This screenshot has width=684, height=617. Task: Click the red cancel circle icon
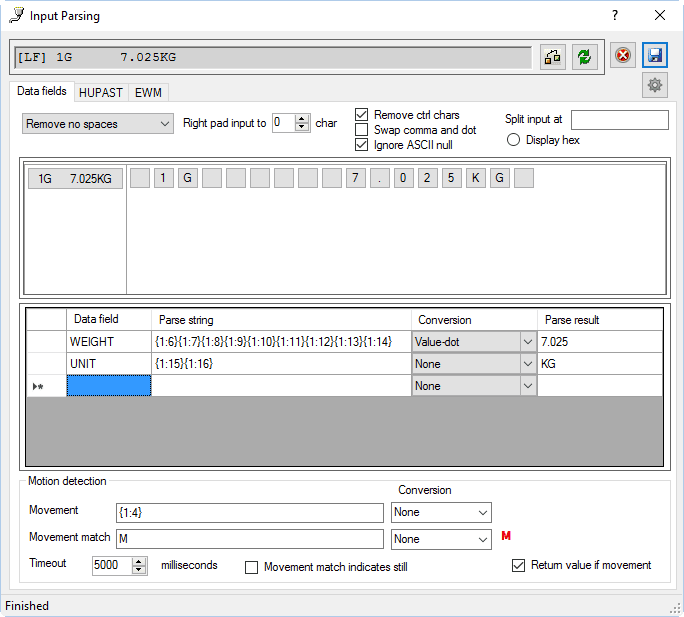pos(622,55)
